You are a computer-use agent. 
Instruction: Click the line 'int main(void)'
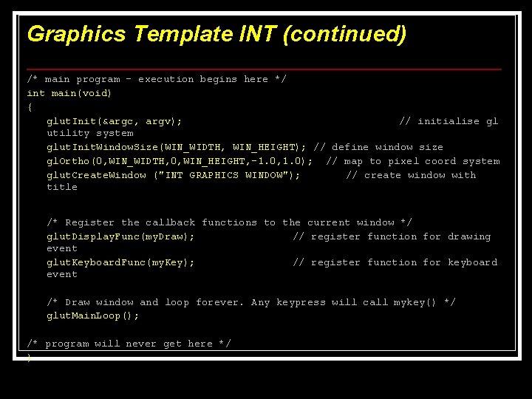pos(69,93)
